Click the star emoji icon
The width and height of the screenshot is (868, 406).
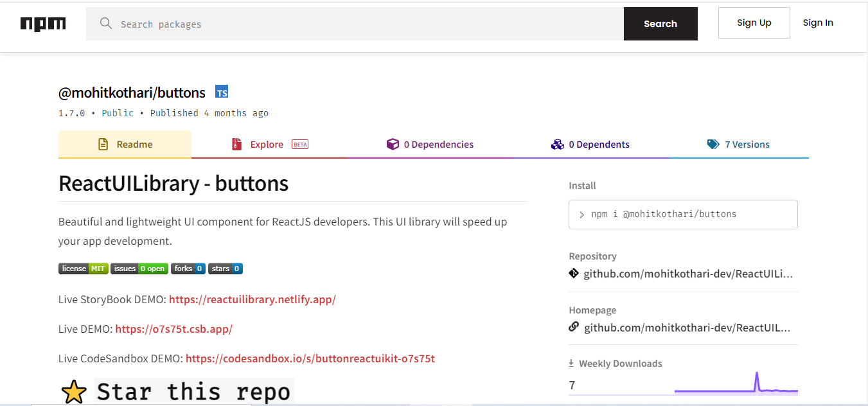click(x=74, y=392)
